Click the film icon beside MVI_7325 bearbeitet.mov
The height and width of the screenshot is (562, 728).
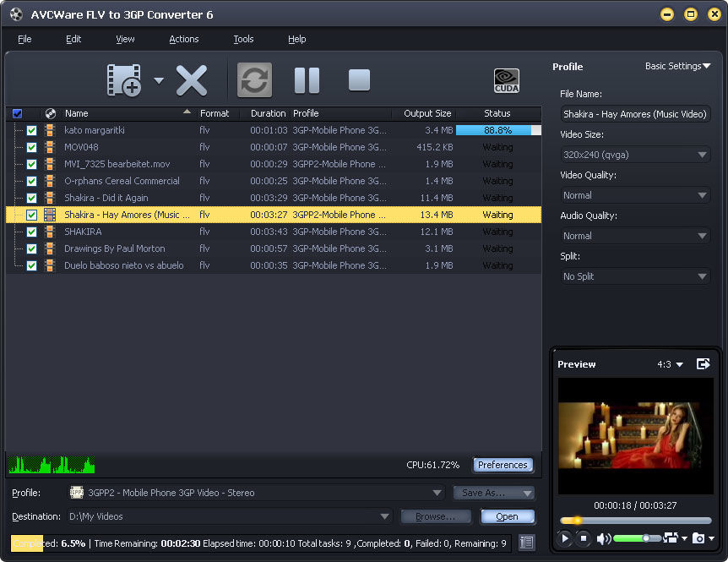(50, 164)
